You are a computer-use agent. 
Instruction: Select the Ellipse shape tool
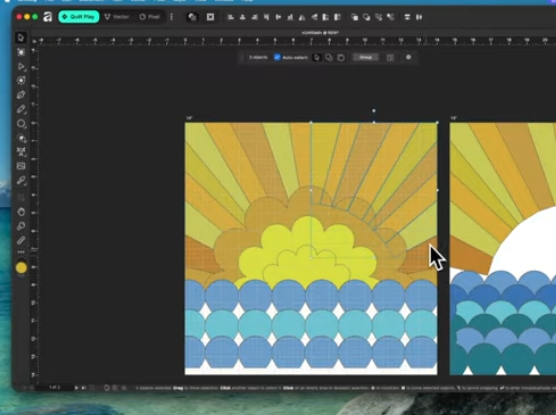[21, 123]
